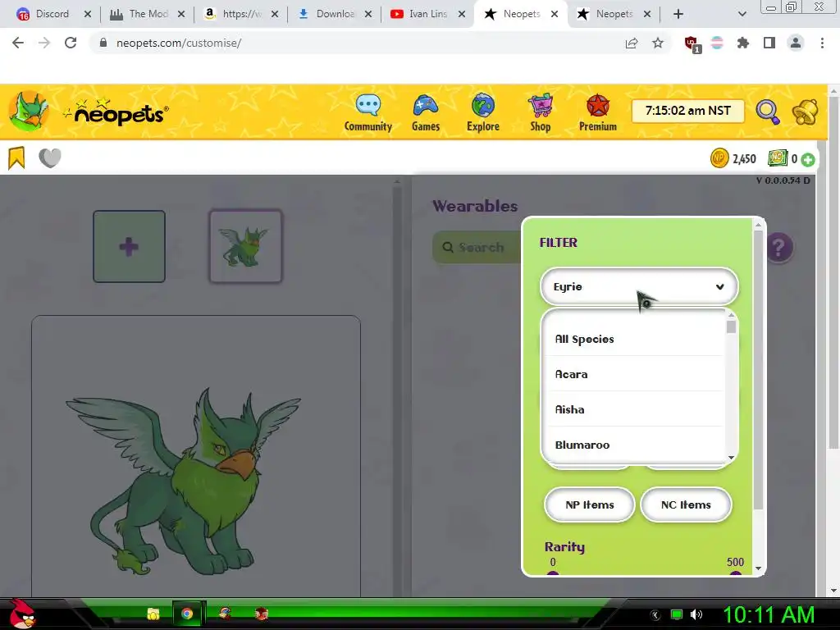
Task: Click the magnifying glass search icon
Action: [768, 112]
